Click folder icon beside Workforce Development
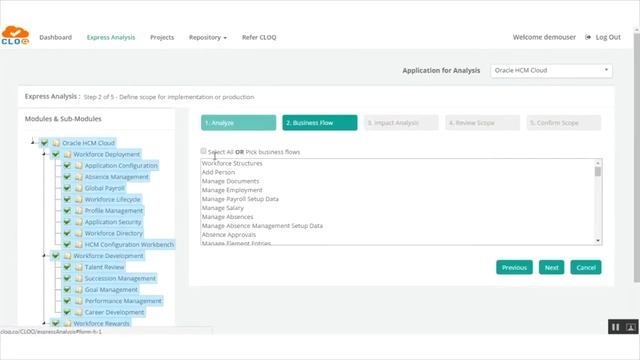Image resolution: width=640 pixels, height=360 pixels. click(67, 256)
